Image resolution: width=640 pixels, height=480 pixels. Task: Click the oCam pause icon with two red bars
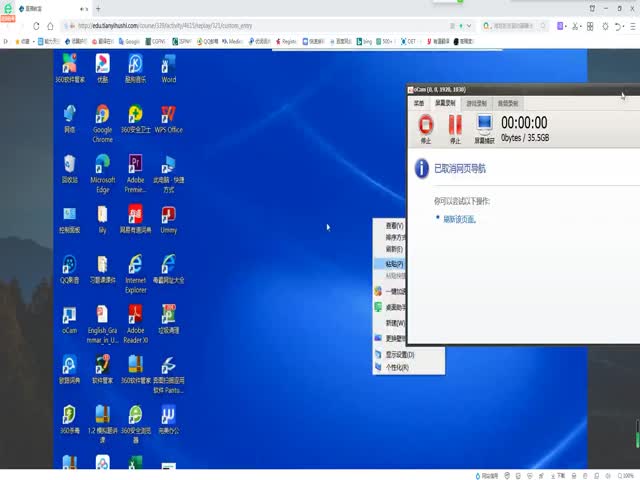(x=455, y=125)
